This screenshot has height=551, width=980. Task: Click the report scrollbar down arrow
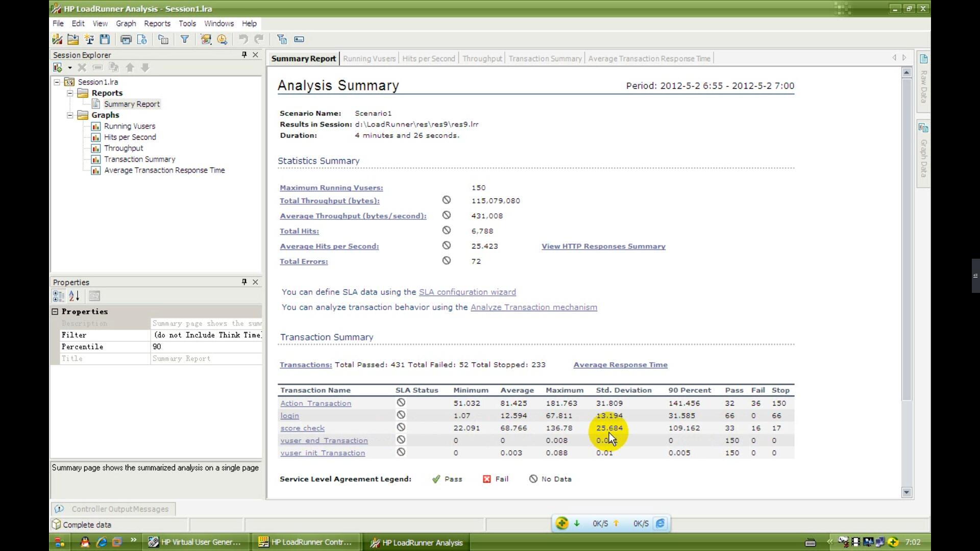point(906,492)
